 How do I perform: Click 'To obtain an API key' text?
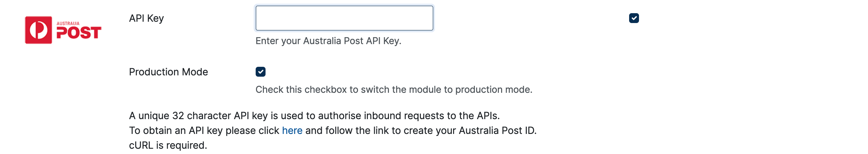(175, 130)
